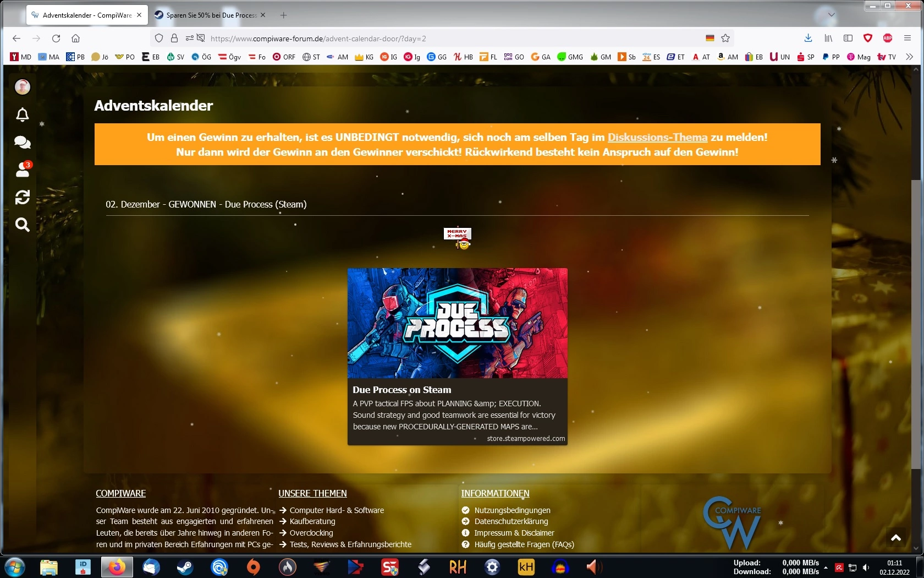Click the Due Process game image
Image resolution: width=924 pixels, height=578 pixels.
pos(458,323)
